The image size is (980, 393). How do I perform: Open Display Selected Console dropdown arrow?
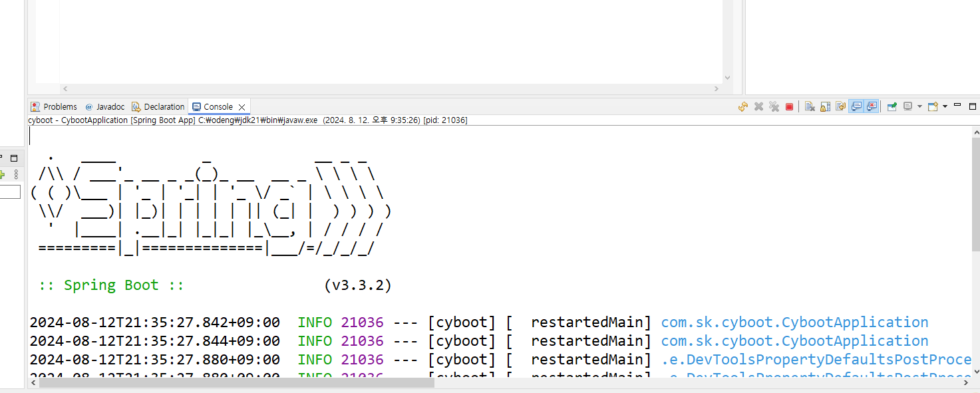pyautogui.click(x=919, y=106)
